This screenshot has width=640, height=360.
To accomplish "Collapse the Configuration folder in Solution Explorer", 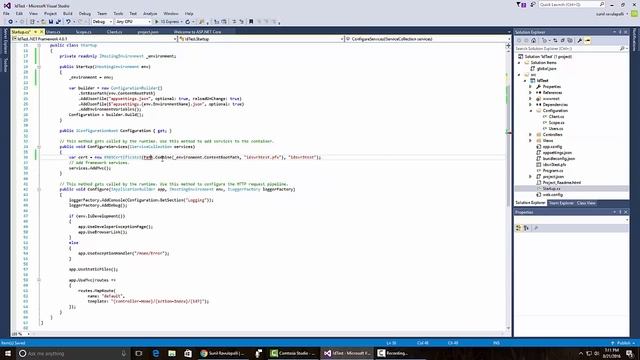I will (x=531, y=111).
